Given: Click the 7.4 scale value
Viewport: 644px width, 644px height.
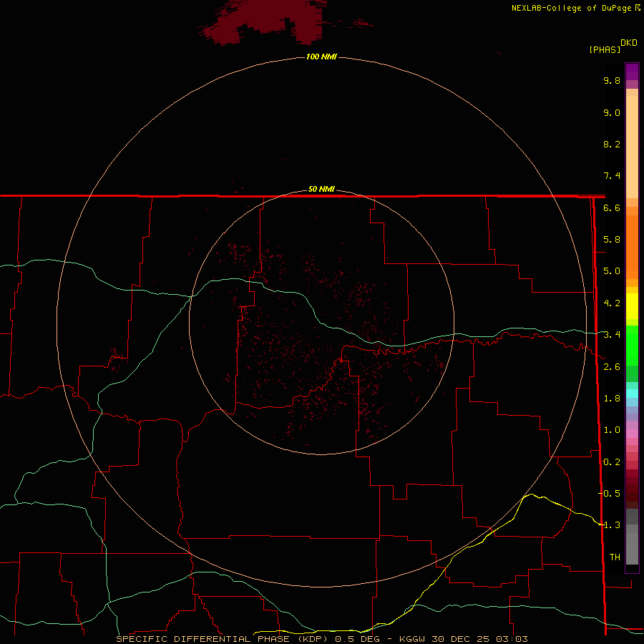Looking at the screenshot, I should [612, 176].
